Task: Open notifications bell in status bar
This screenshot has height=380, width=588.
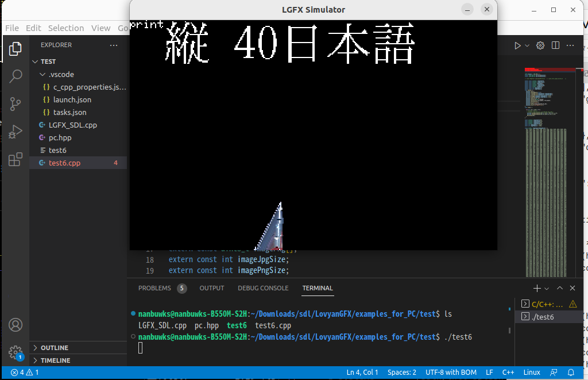Action: tap(571, 373)
